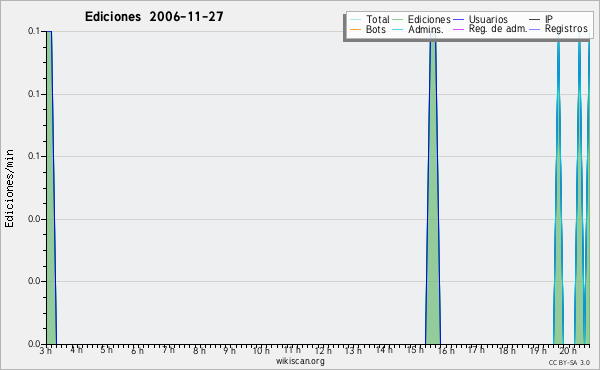The height and width of the screenshot is (370, 600).
Task: Click the '5 h' x-axis label
Action: pyautogui.click(x=107, y=350)
